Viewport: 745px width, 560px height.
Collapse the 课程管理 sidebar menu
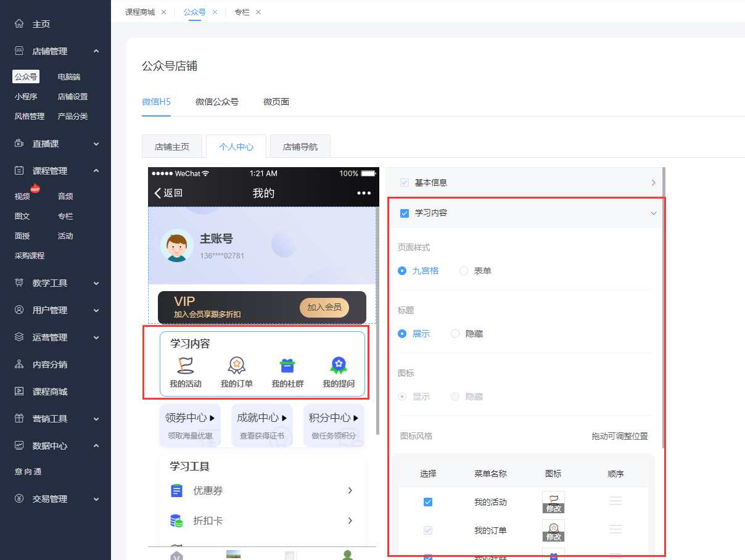tap(96, 171)
